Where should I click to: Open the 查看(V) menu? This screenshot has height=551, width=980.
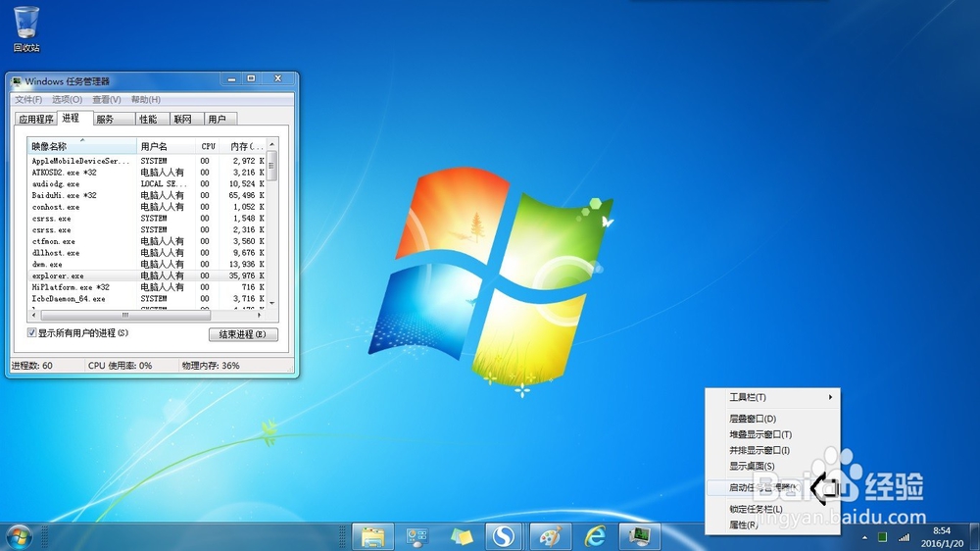(106, 99)
